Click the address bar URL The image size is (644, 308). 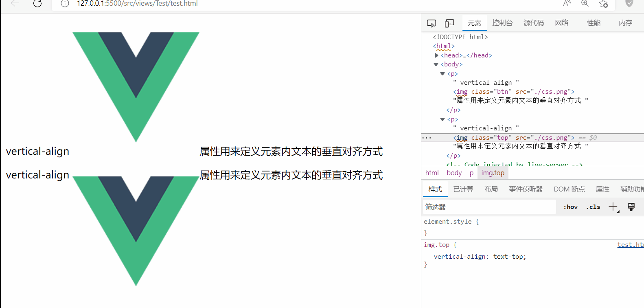click(x=137, y=4)
